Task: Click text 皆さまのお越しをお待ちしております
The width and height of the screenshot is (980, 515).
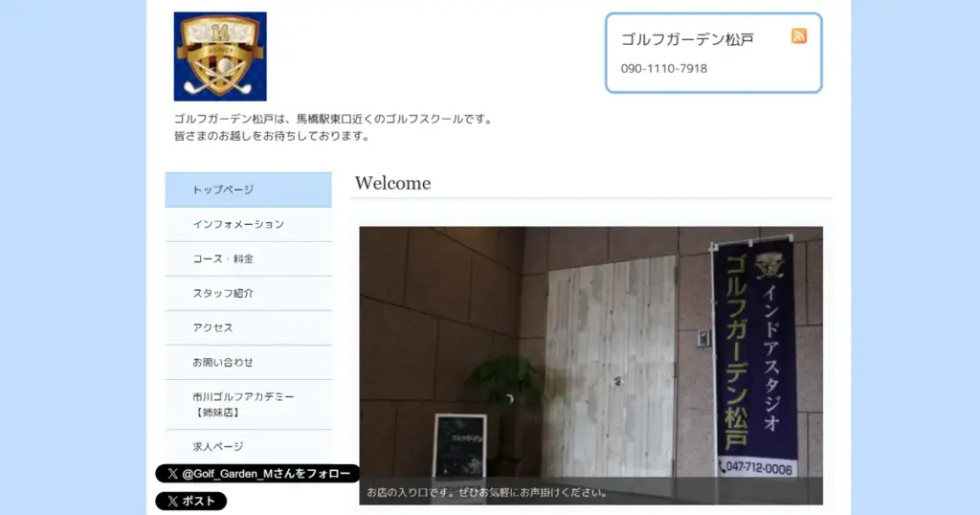Action: [x=272, y=136]
